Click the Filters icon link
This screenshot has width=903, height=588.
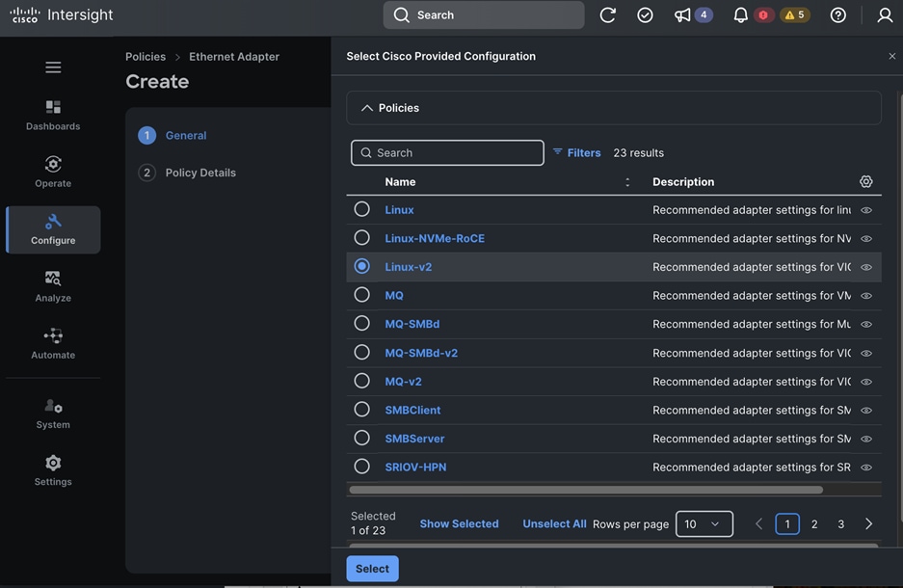click(576, 152)
